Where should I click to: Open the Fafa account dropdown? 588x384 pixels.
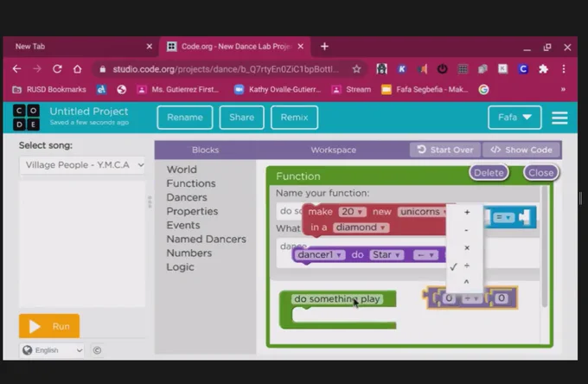tap(514, 118)
